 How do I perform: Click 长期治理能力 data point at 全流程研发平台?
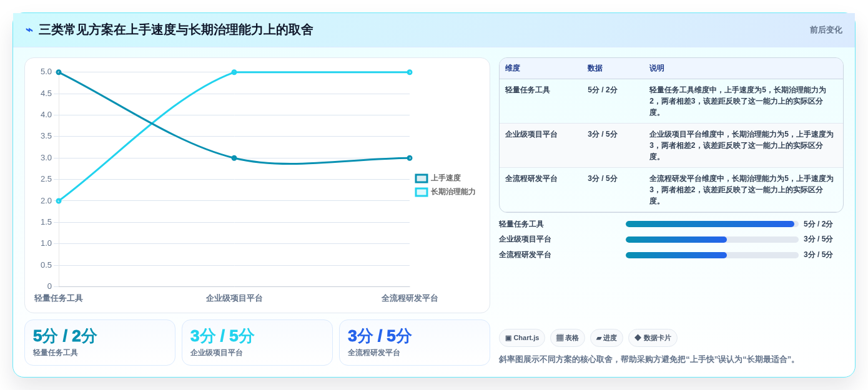[410, 72]
